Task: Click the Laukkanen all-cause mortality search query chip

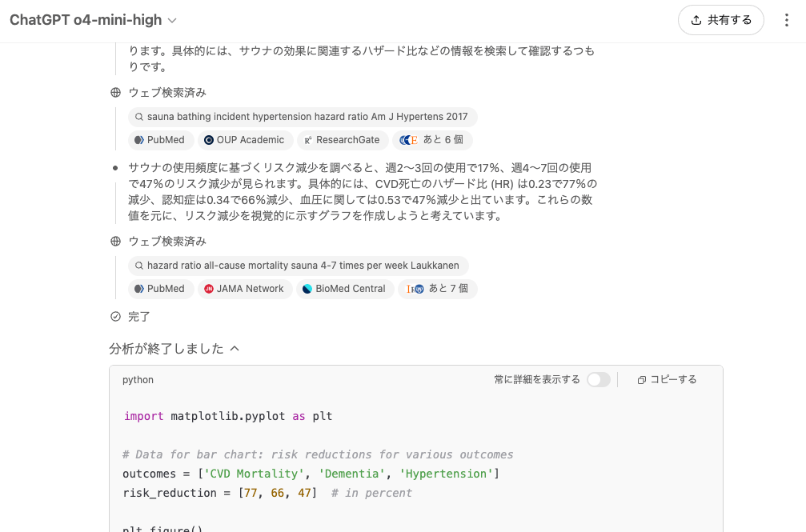Action: tap(298, 266)
